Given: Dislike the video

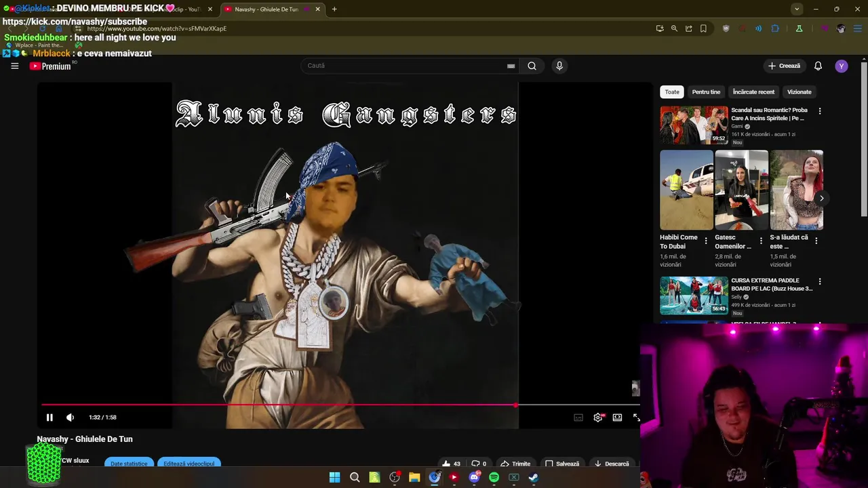Looking at the screenshot, I should (x=479, y=464).
